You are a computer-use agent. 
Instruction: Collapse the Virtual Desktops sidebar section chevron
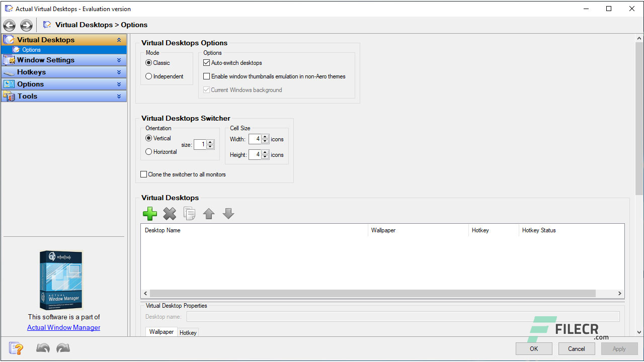coord(119,40)
